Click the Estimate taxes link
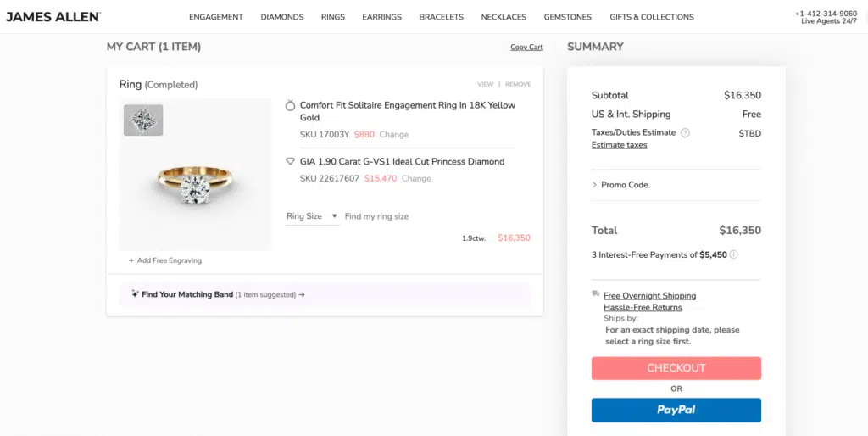This screenshot has width=868, height=436. click(x=619, y=145)
